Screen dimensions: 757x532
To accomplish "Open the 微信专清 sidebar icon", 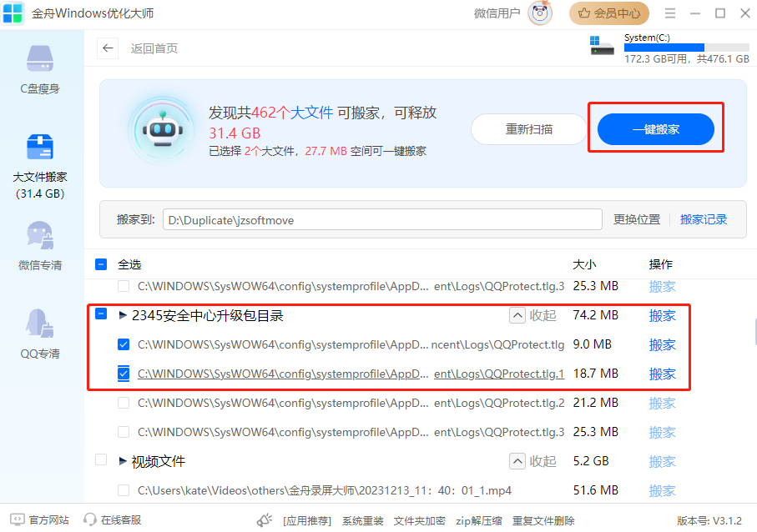I will point(40,235).
